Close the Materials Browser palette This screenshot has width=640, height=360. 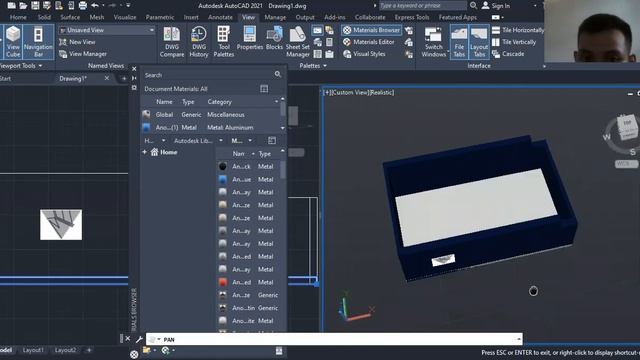(x=134, y=69)
